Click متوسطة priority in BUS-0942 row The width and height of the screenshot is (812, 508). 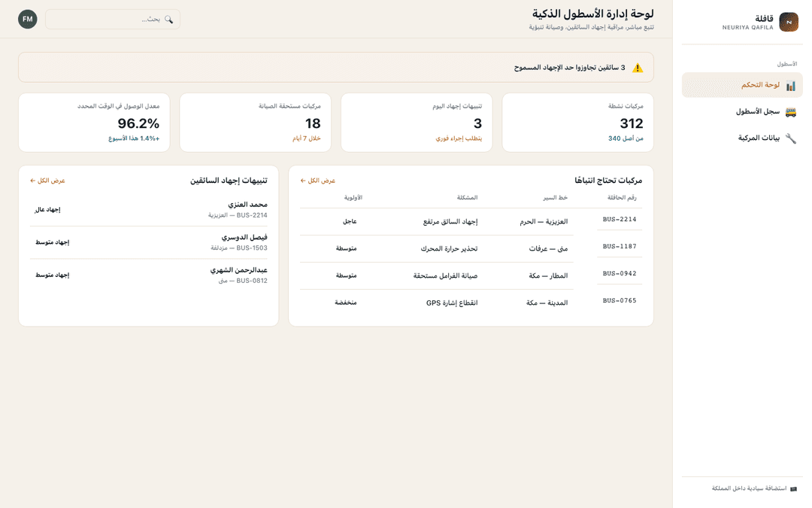[346, 275]
